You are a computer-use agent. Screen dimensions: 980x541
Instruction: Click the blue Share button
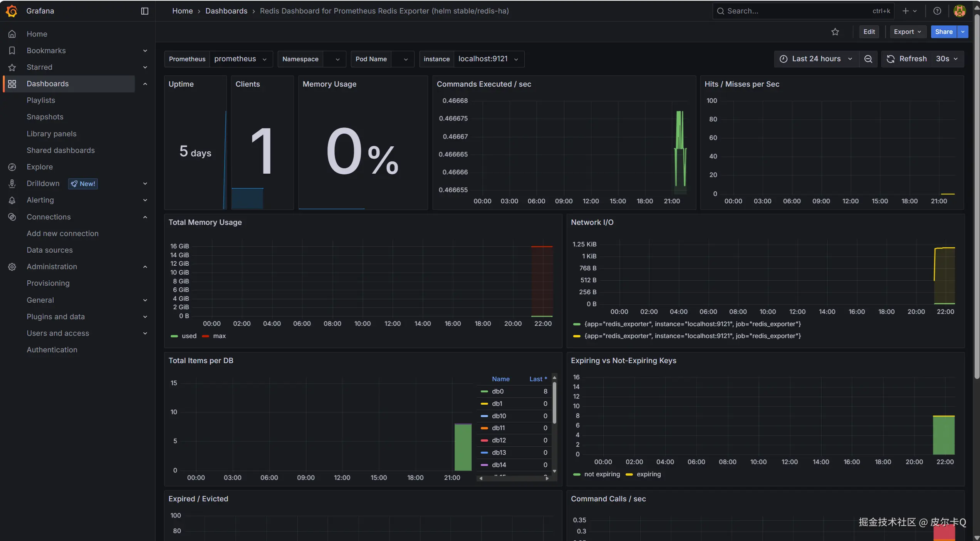coord(943,32)
